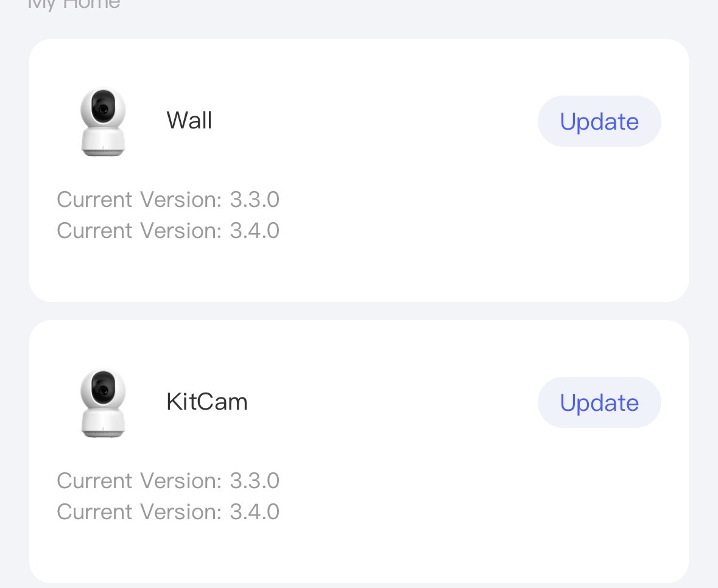
Task: Click KitCam's Current Version 3.3.0 line
Action: click(168, 481)
